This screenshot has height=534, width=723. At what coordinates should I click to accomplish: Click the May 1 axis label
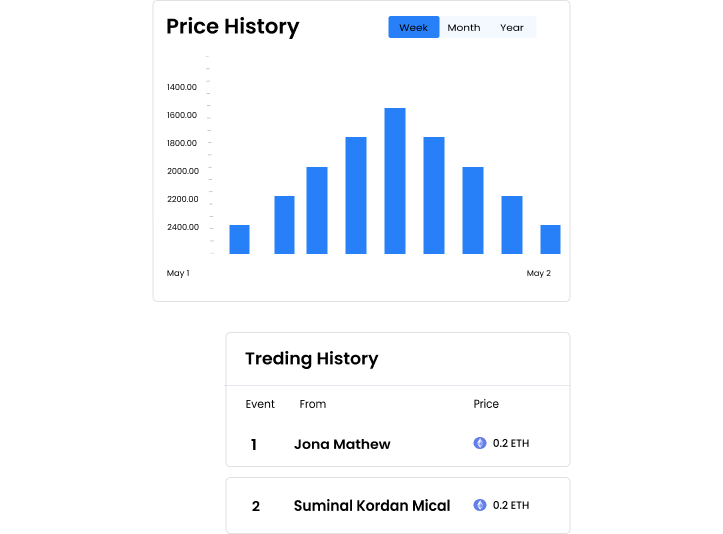pos(178,273)
